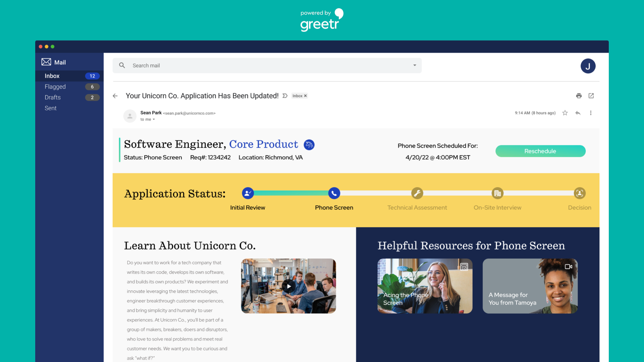
Task: Click the search magnifier icon
Action: [x=122, y=65]
